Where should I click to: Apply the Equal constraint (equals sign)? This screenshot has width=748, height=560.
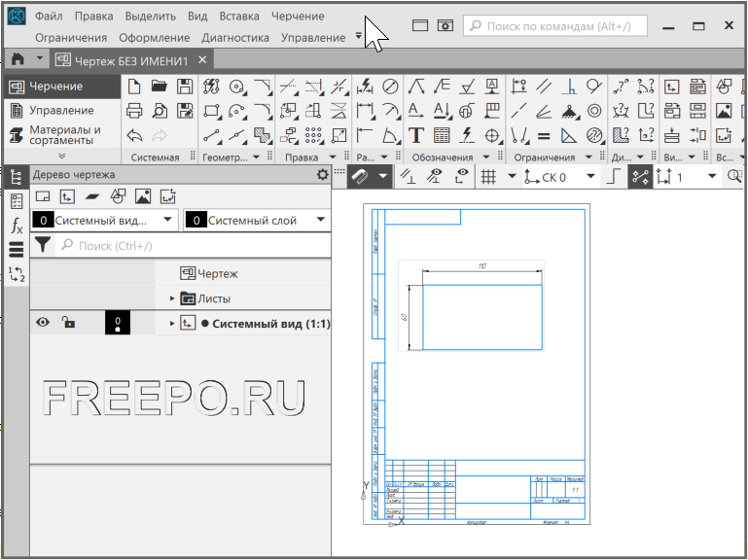[x=544, y=136]
